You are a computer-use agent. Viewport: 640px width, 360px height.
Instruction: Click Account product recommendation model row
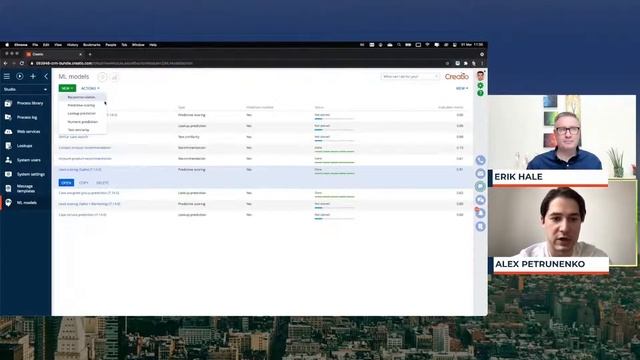[261, 159]
